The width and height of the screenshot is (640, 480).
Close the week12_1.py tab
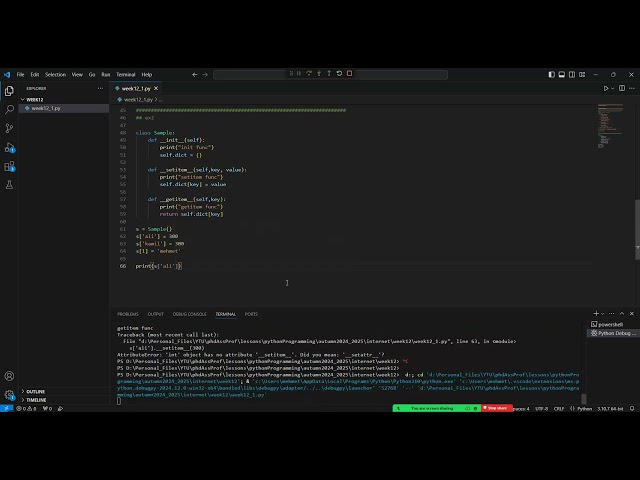click(156, 88)
